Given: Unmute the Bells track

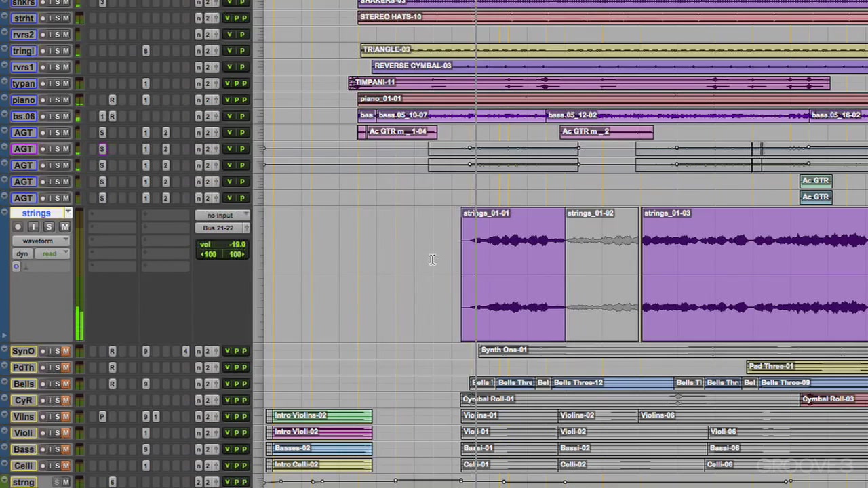Looking at the screenshot, I should pyautogui.click(x=66, y=384).
